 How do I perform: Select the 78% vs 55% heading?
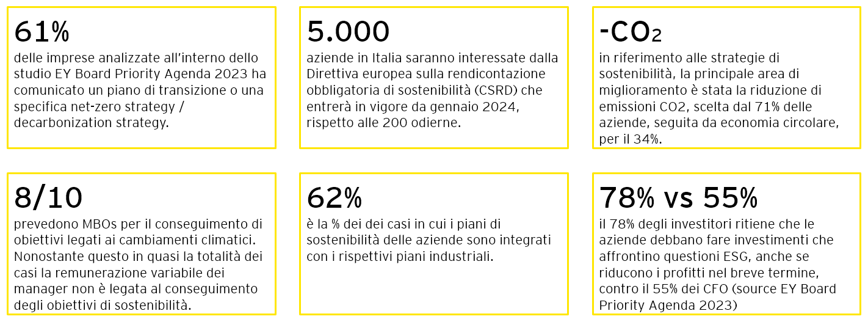(679, 198)
